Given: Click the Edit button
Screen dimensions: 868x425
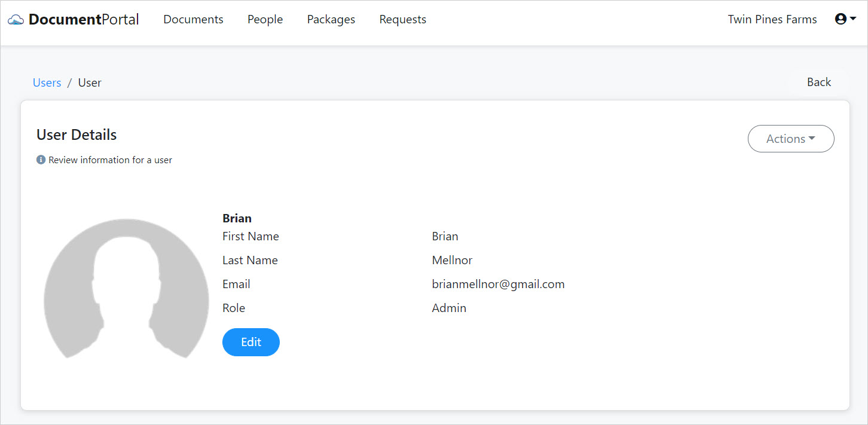Looking at the screenshot, I should pos(250,342).
